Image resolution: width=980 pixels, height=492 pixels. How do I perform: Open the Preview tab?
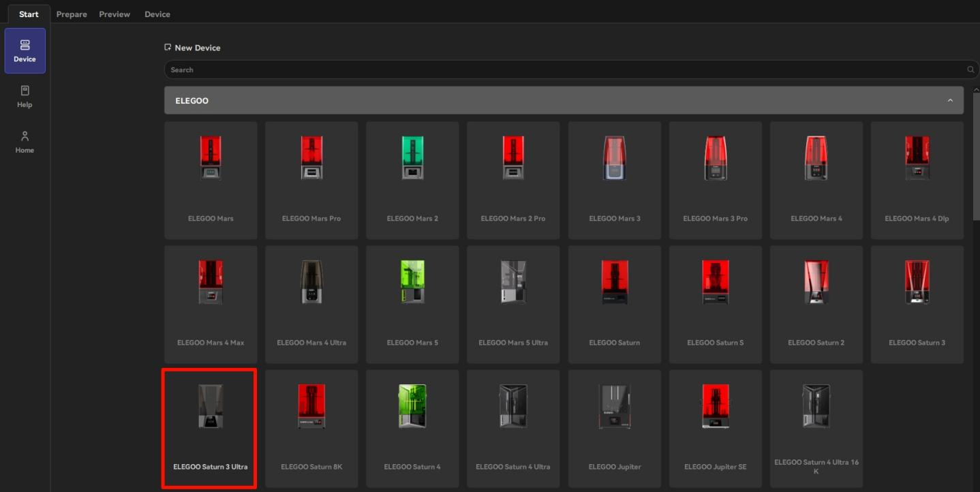114,14
